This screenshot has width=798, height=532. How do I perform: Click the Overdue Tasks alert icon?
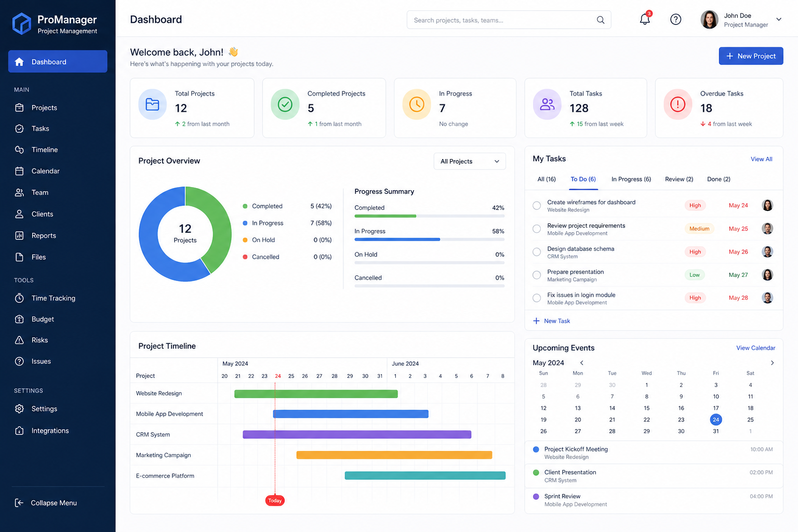click(678, 104)
